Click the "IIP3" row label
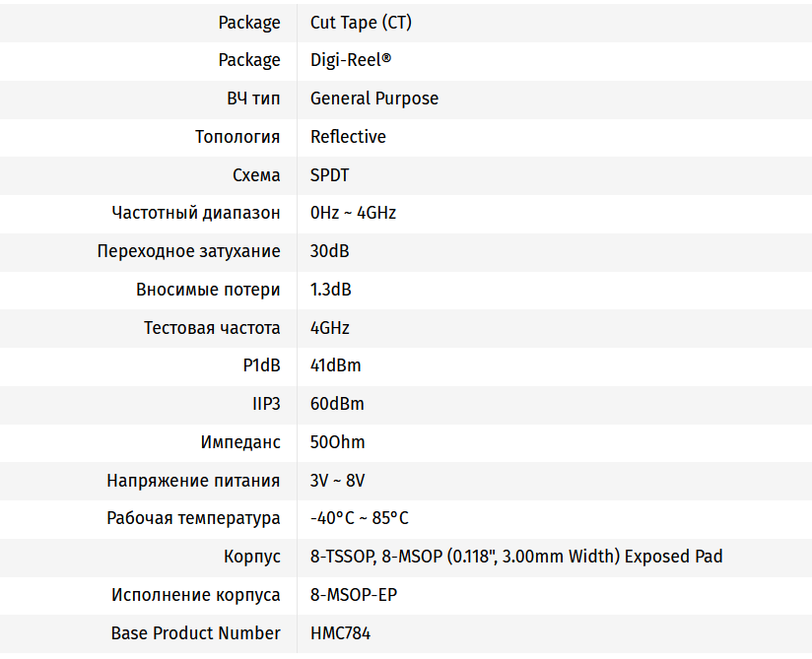 tap(266, 404)
